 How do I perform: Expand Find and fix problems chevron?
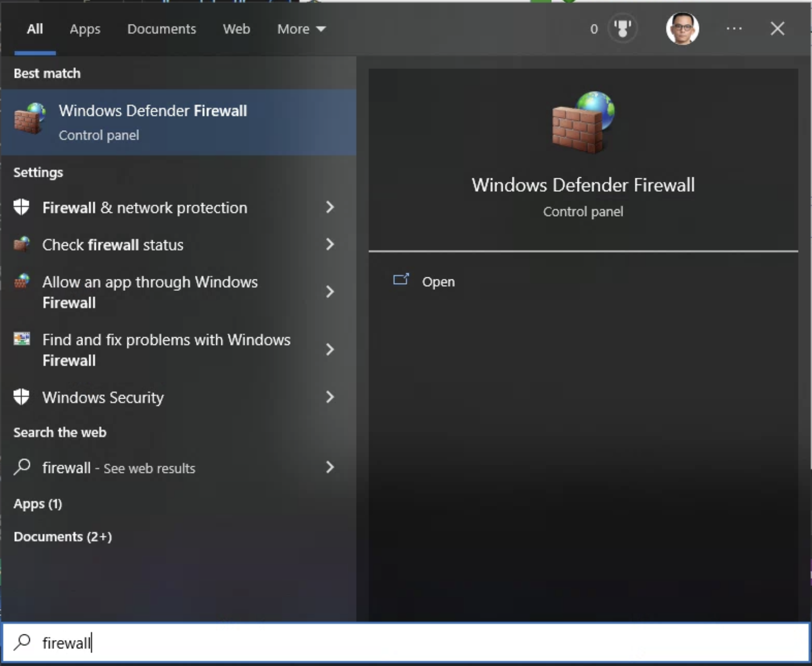330,349
